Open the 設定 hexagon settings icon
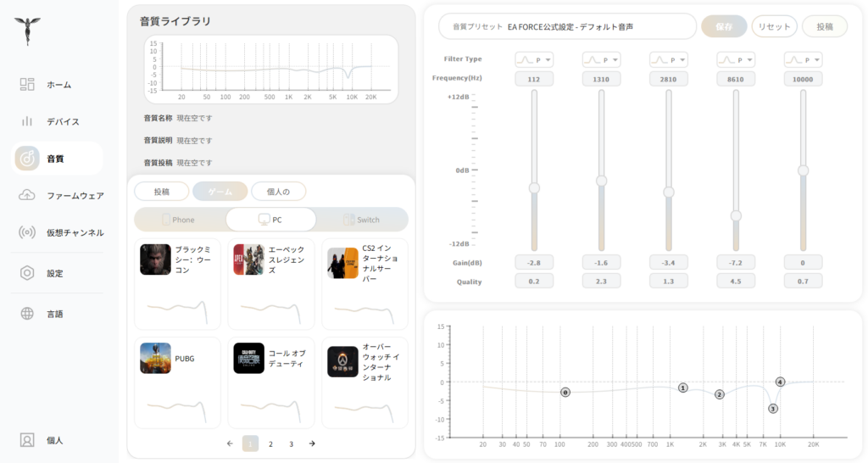 coord(27,273)
